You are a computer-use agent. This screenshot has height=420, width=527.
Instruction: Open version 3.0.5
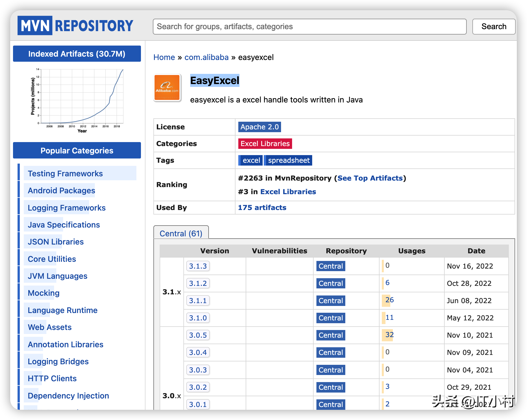198,335
